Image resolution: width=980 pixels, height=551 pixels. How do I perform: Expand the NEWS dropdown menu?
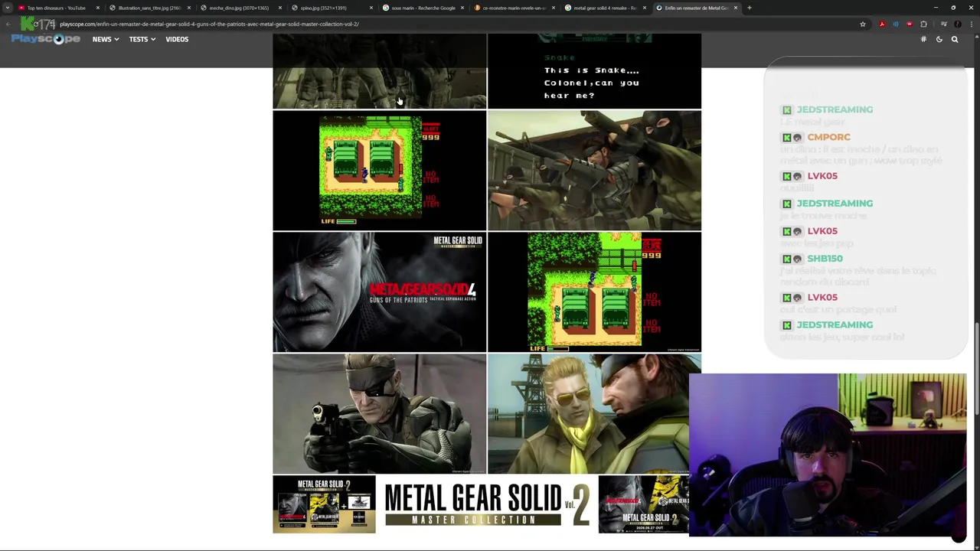pos(106,39)
